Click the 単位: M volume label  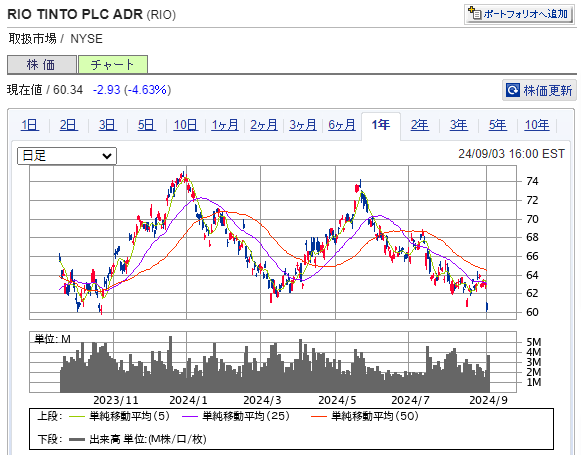click(x=53, y=339)
